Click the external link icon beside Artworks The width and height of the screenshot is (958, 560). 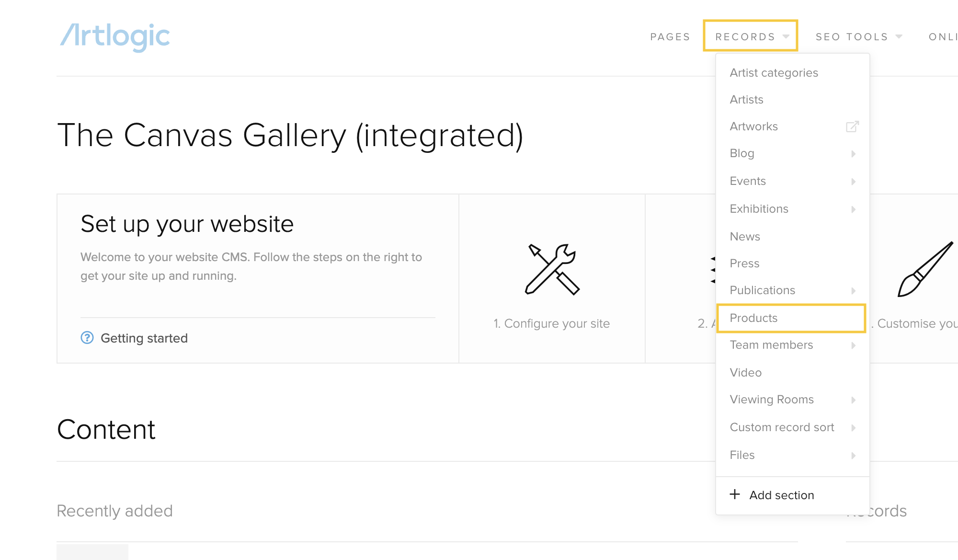point(852,126)
